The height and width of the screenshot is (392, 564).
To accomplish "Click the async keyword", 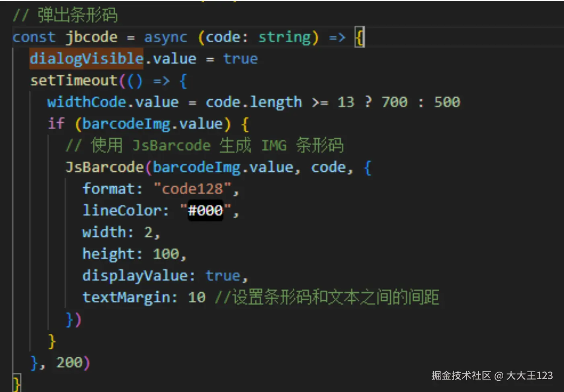I will pos(166,37).
